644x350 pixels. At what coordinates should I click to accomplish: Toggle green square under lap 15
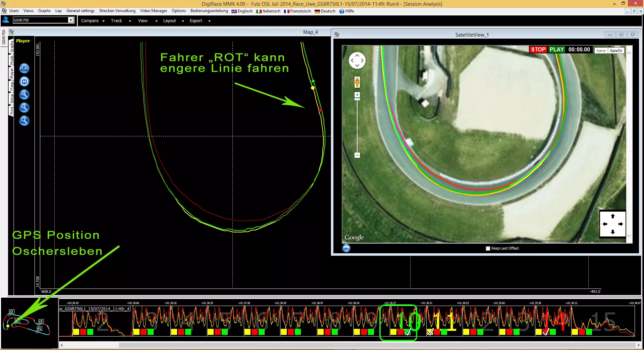point(589,332)
